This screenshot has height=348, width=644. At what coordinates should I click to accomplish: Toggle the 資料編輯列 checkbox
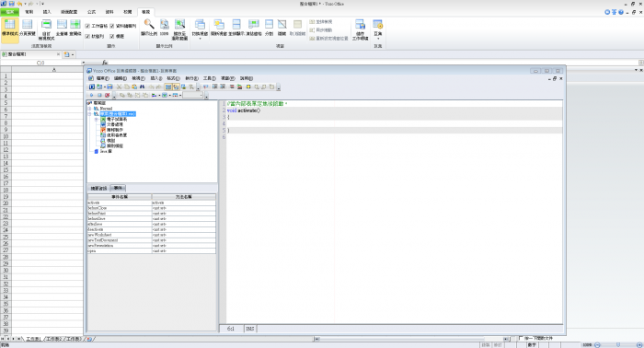coord(111,26)
